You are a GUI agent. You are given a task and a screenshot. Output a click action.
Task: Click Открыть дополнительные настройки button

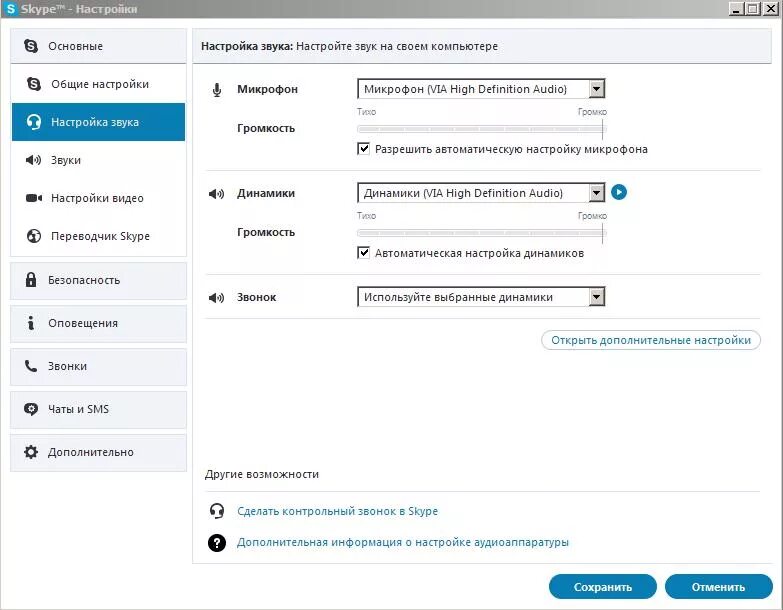651,340
